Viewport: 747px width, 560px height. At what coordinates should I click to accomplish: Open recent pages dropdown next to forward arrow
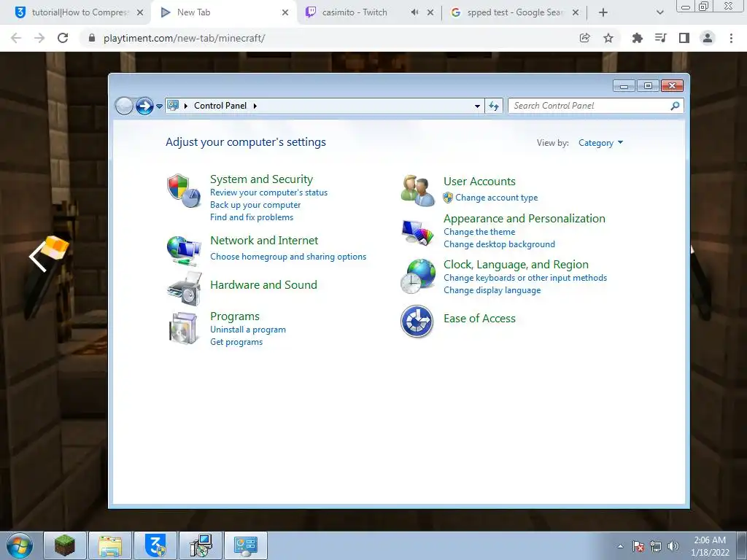pyautogui.click(x=160, y=106)
